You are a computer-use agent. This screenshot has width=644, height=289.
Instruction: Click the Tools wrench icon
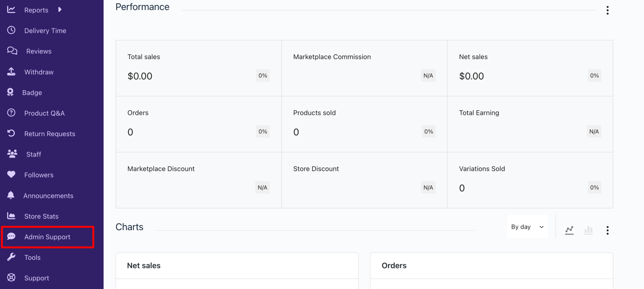click(11, 257)
